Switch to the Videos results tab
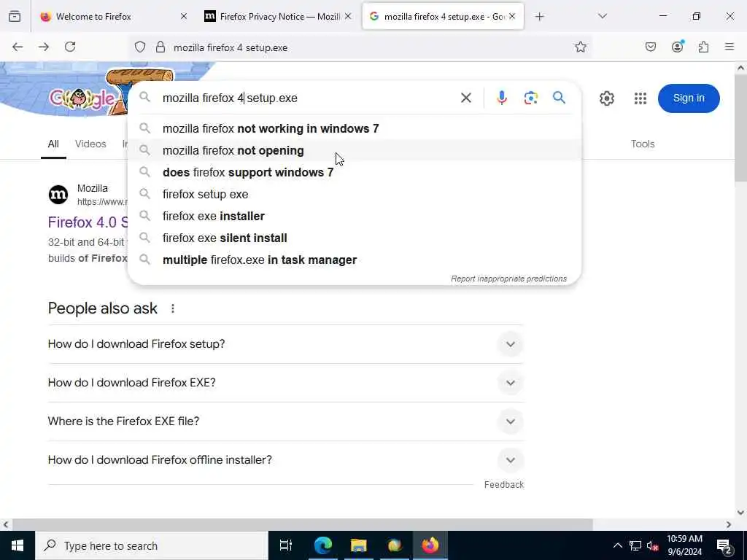747x560 pixels. 90,144
